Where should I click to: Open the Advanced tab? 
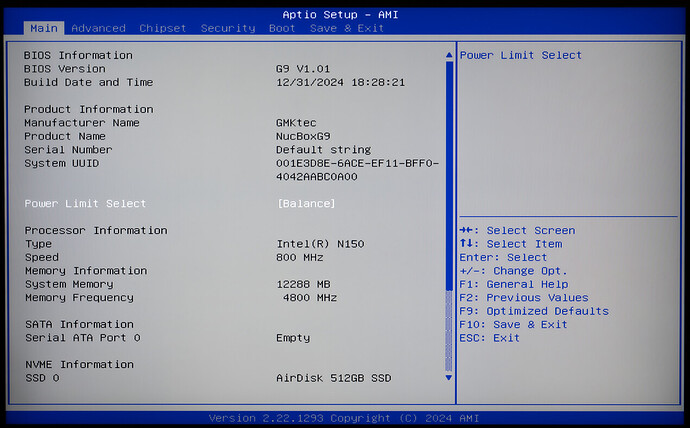(98, 28)
